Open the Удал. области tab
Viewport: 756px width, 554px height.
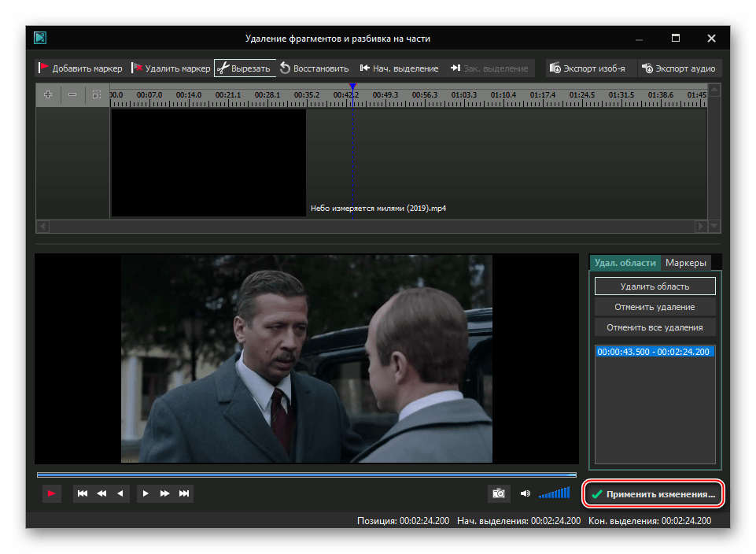[x=625, y=263]
